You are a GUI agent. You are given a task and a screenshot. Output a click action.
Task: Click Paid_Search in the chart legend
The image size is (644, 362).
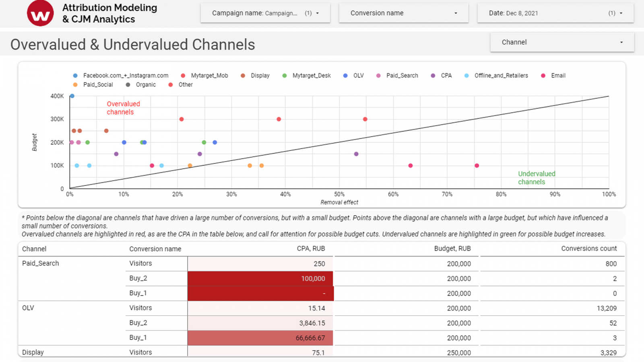[x=402, y=76]
